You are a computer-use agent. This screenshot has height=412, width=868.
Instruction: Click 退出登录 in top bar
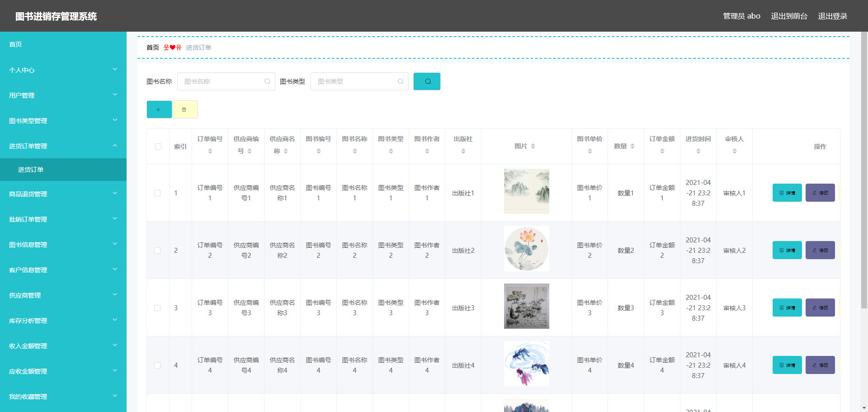(x=832, y=16)
